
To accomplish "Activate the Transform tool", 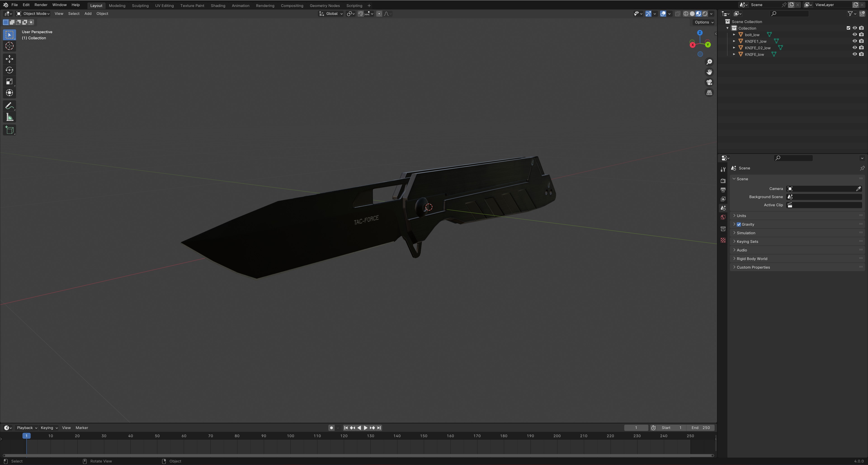I will [9, 93].
